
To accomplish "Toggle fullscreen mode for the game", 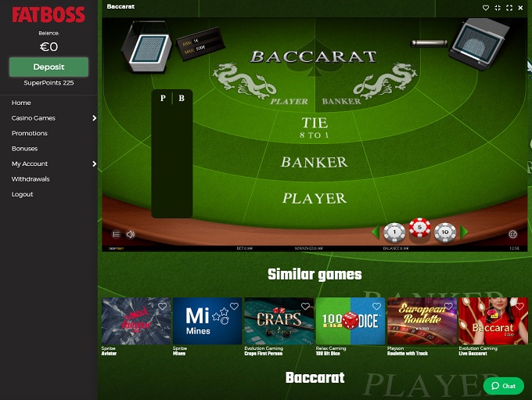I will point(509,8).
